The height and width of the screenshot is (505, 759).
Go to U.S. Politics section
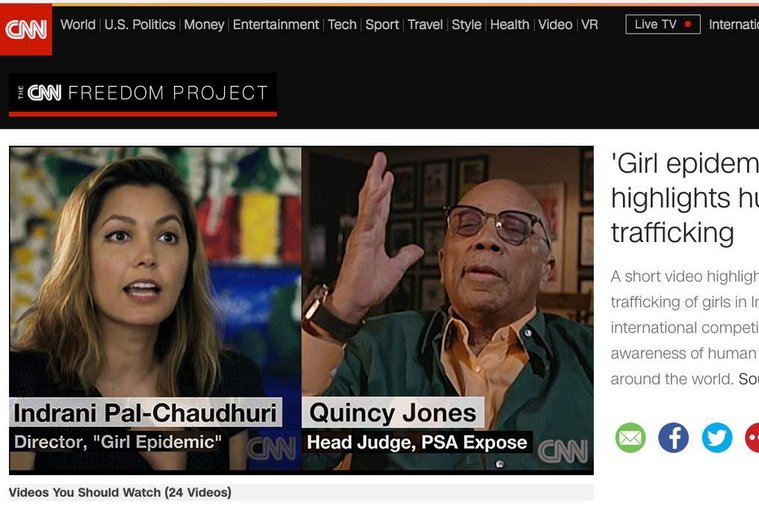pyautogui.click(x=140, y=24)
